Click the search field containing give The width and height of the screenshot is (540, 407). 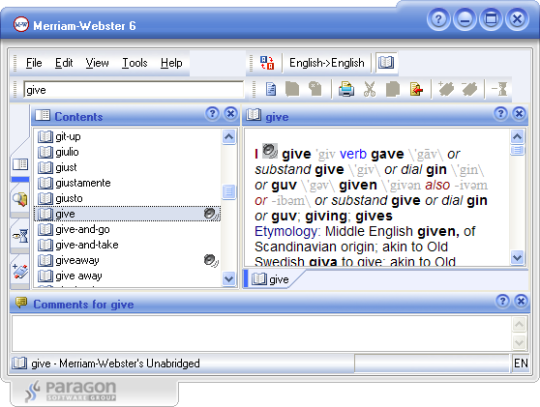coord(133,90)
